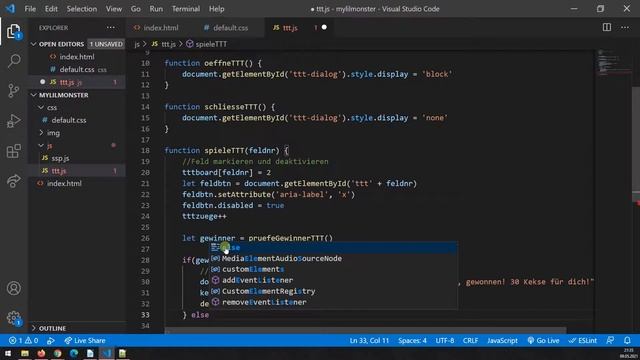Change indentation via Spaces: 4
The image size is (640, 360).
412,340
